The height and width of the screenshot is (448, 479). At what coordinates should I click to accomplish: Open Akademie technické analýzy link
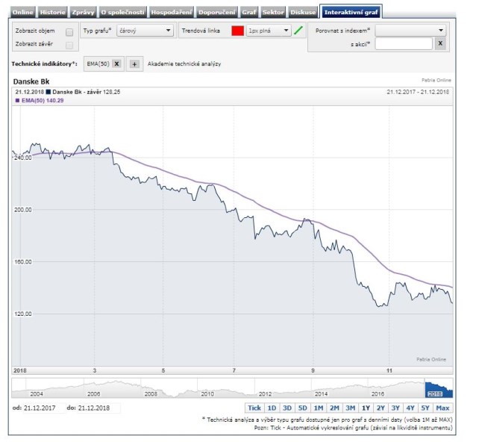click(184, 64)
